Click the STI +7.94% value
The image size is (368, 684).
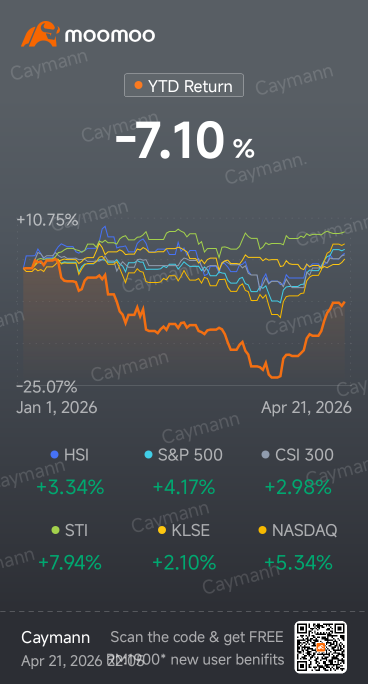(x=70, y=563)
